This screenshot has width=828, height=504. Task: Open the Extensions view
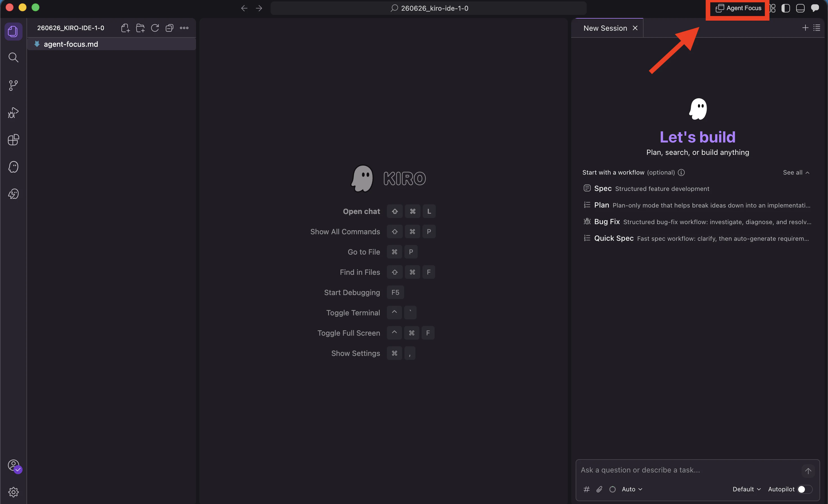point(13,140)
